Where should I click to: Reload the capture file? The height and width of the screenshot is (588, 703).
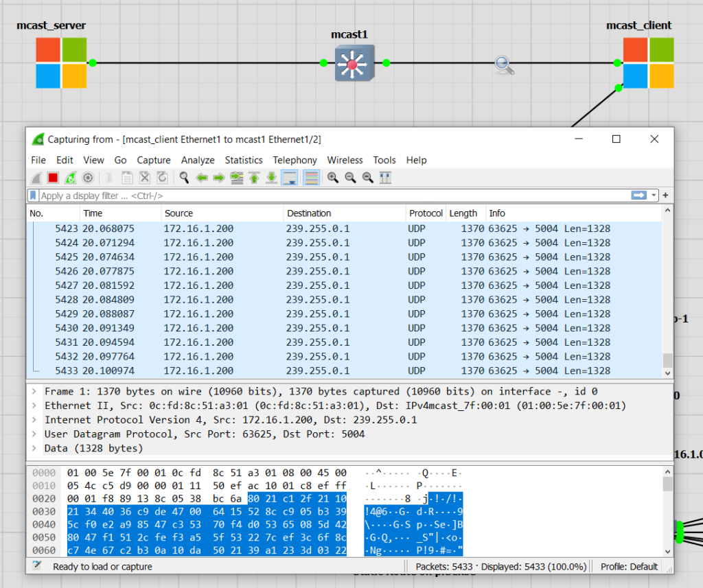(x=161, y=178)
